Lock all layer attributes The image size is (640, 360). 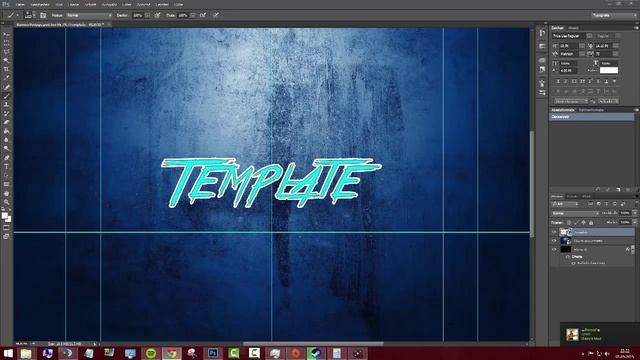click(591, 222)
